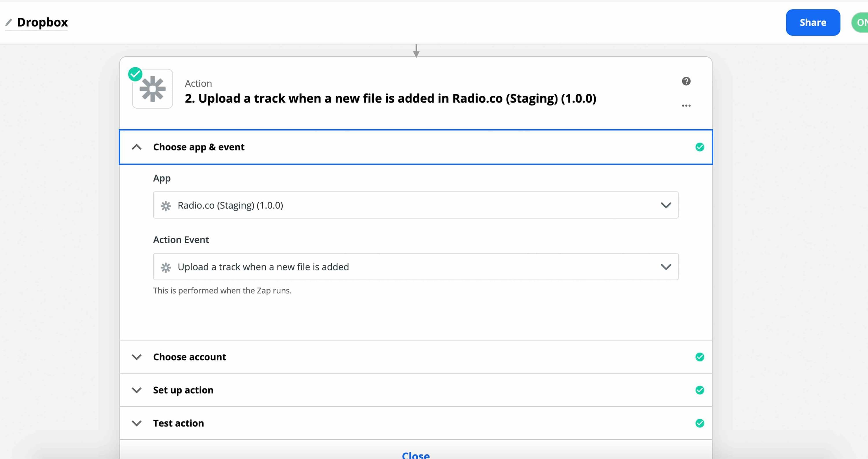The width and height of the screenshot is (868, 459).
Task: Open the help question mark icon
Action: pos(686,81)
